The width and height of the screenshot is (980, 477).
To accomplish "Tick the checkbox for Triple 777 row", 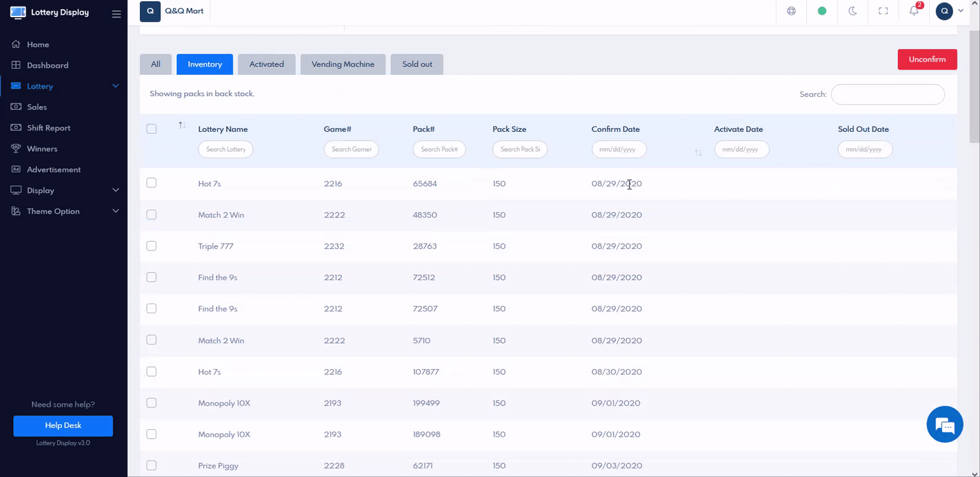I will (x=152, y=246).
